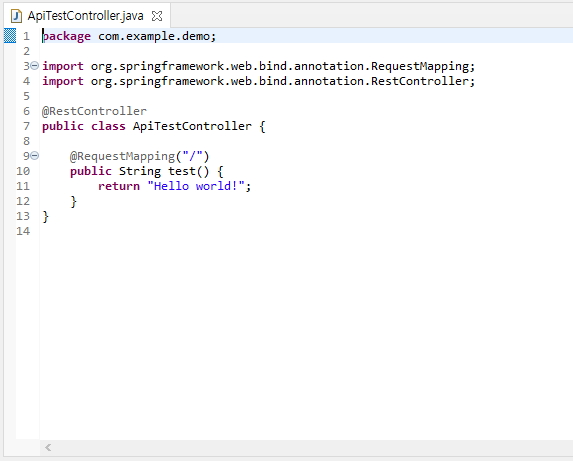This screenshot has height=461, width=573.
Task: Click the RestController import statement on line 4
Action: pos(258,81)
